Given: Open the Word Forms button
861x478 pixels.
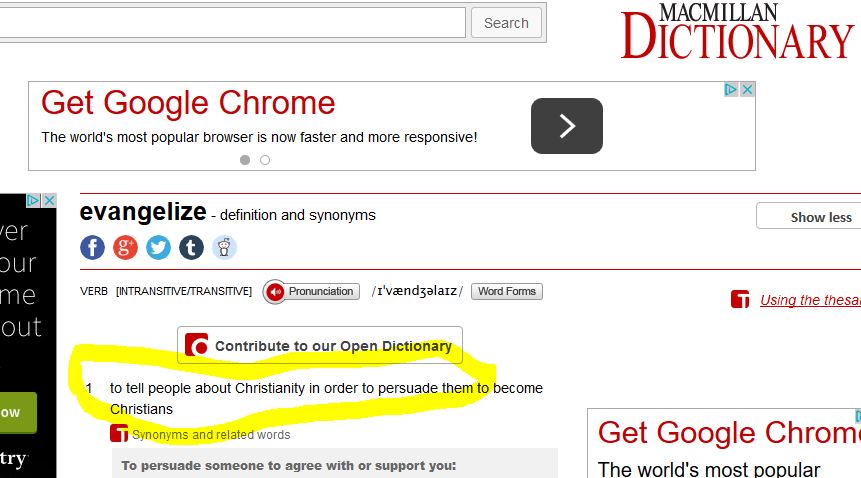Looking at the screenshot, I should point(507,292).
